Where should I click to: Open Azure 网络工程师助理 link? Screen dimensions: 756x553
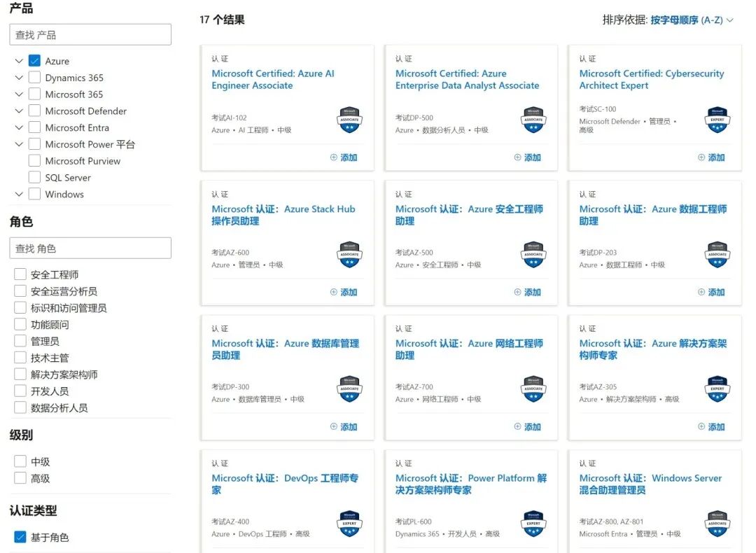(x=469, y=349)
